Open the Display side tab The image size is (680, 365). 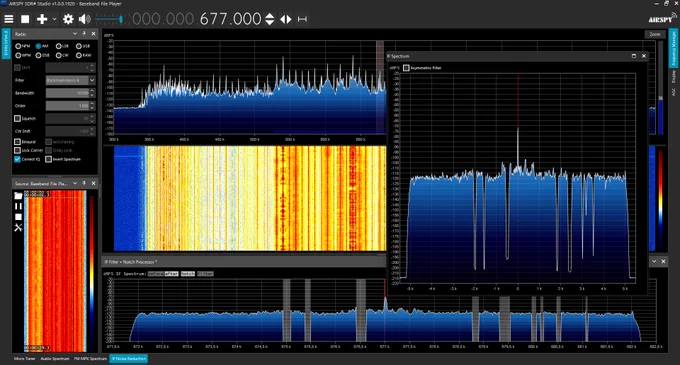pos(673,77)
